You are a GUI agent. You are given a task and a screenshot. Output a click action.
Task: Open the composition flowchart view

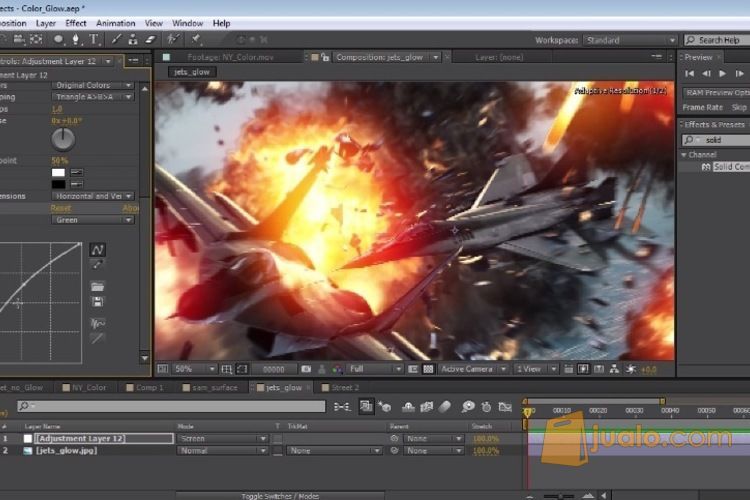614,369
